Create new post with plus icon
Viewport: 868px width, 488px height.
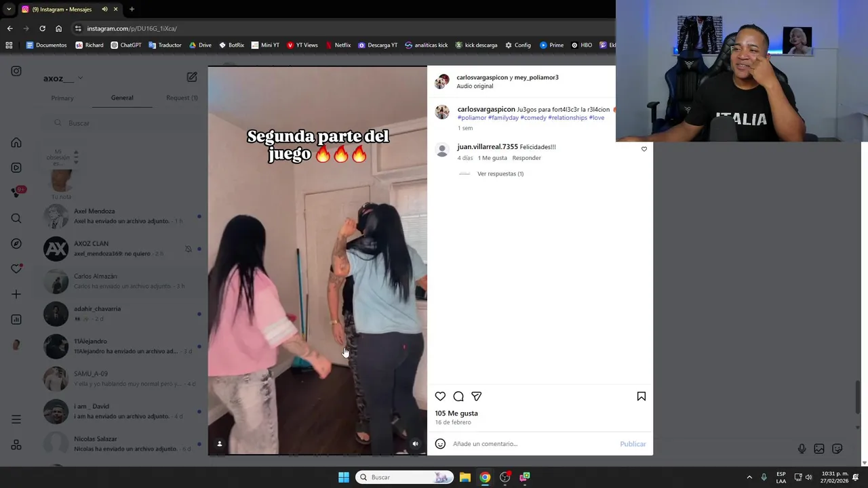click(x=16, y=294)
